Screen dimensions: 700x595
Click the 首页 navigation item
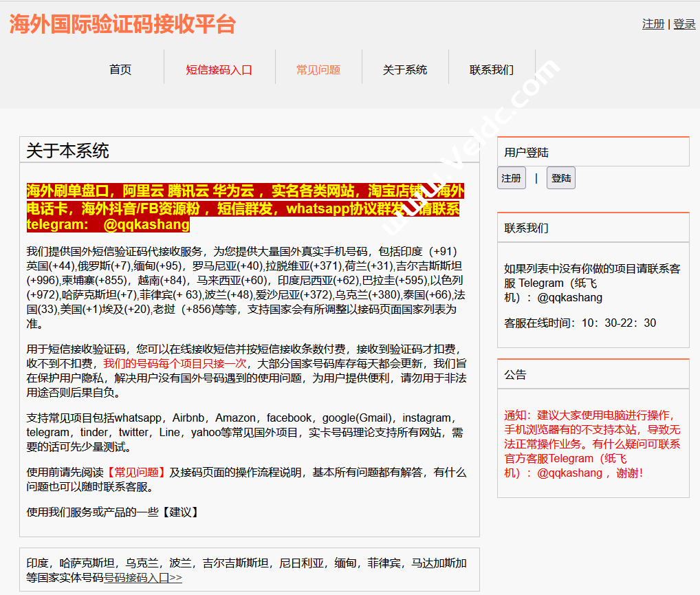click(x=120, y=69)
